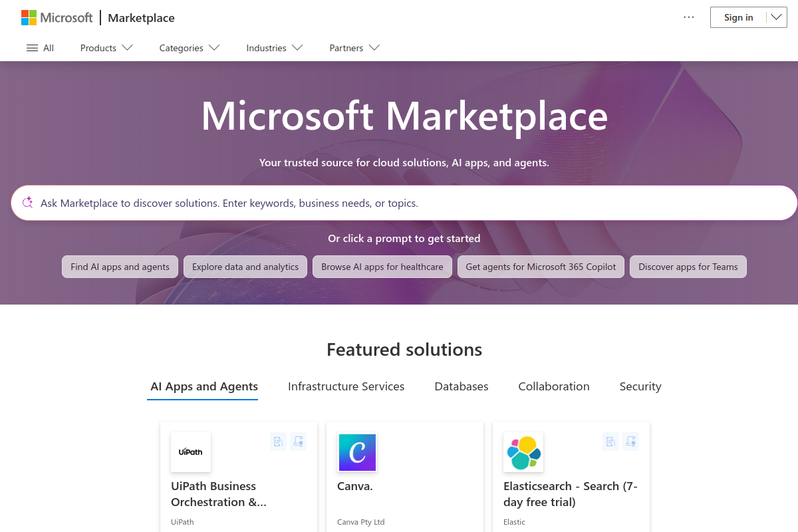Click the certificate badge icon on Elasticsearch card
This screenshot has width=798, height=532.
pos(631,441)
